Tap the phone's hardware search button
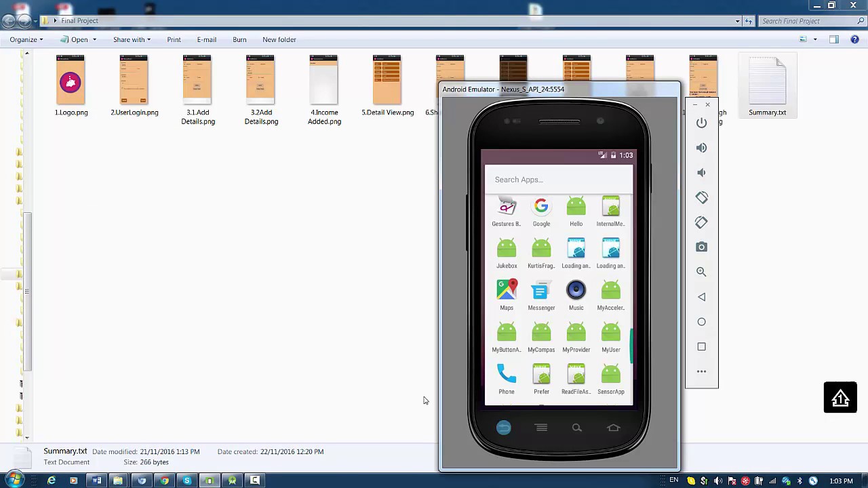868x488 pixels. click(x=576, y=428)
